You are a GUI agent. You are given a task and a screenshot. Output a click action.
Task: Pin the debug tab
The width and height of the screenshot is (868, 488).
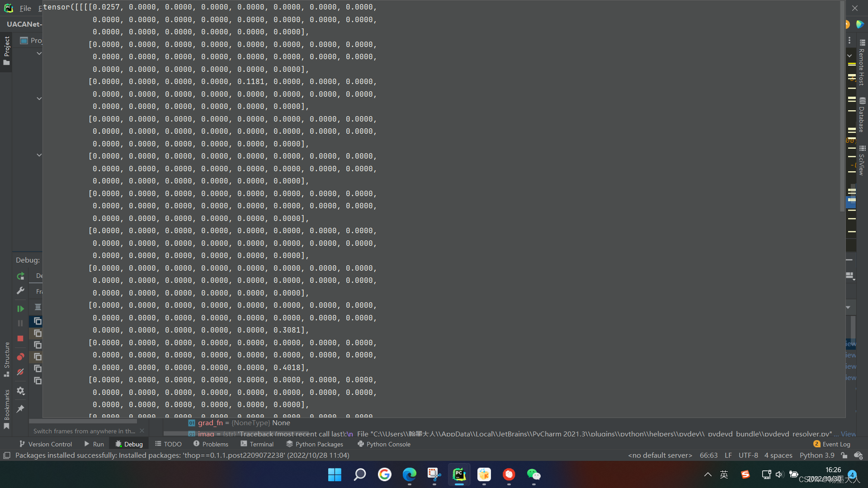[x=20, y=409]
